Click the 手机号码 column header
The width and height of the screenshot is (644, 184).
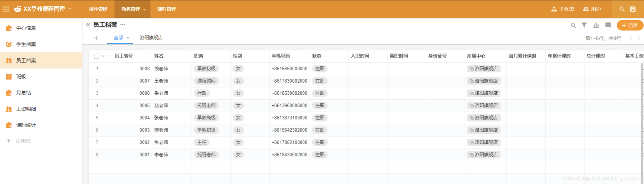click(x=281, y=56)
